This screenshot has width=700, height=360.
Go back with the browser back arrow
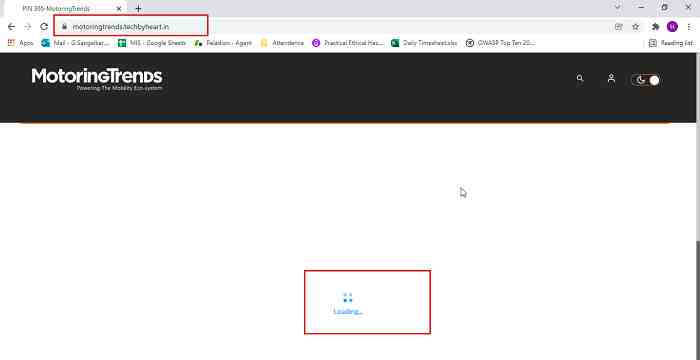(x=12, y=27)
